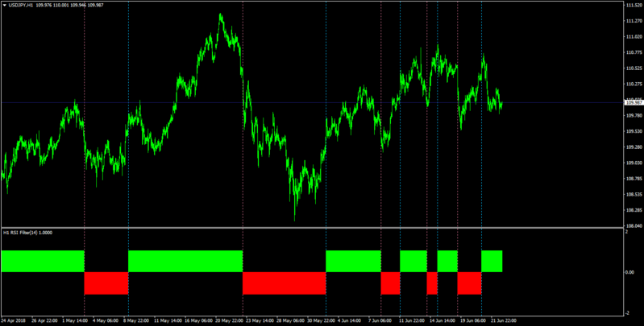Click the 19 Jun 06:00 time label

pos(474,320)
